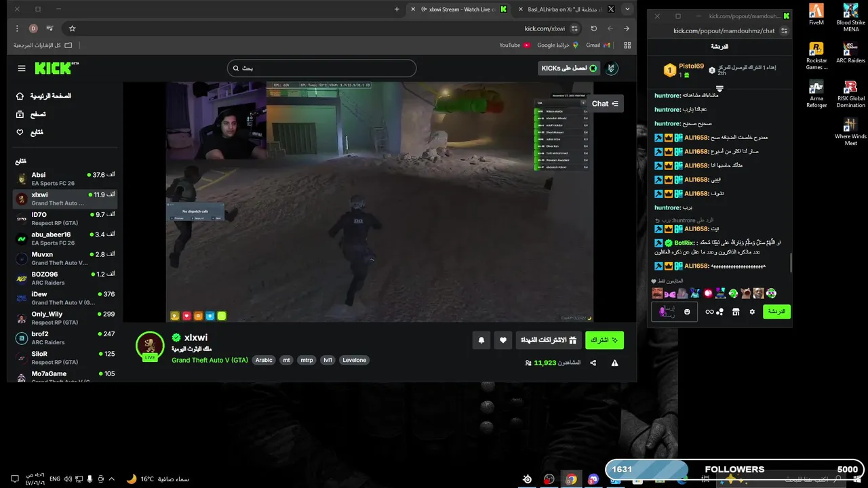This screenshot has height=488, width=868.
Task: Click the xlxwi streamer avatar with LIVE badge
Action: pyautogui.click(x=150, y=346)
